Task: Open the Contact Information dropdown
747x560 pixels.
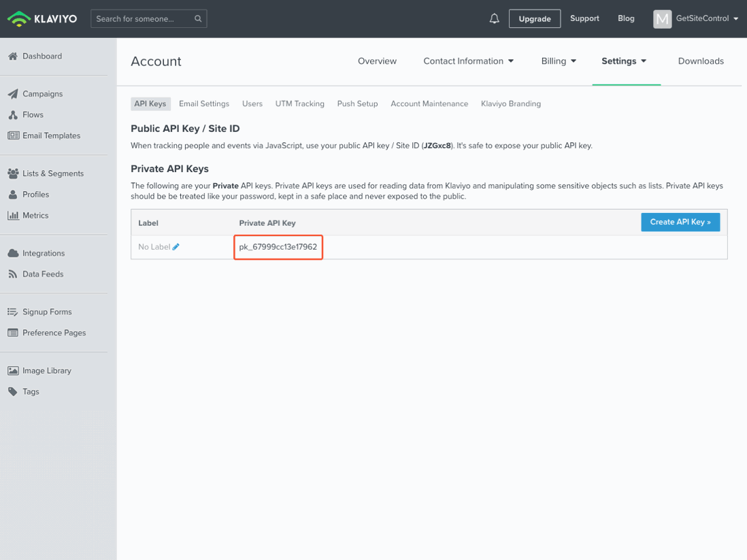Action: [x=468, y=61]
